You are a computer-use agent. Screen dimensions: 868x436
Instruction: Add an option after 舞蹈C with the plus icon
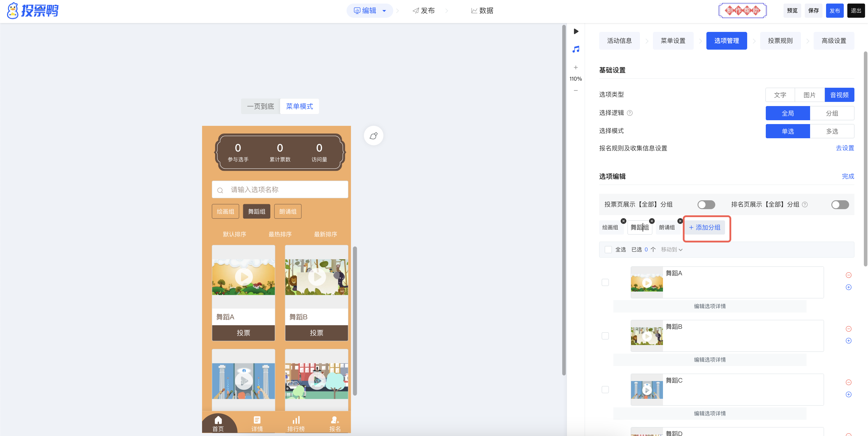click(x=849, y=394)
